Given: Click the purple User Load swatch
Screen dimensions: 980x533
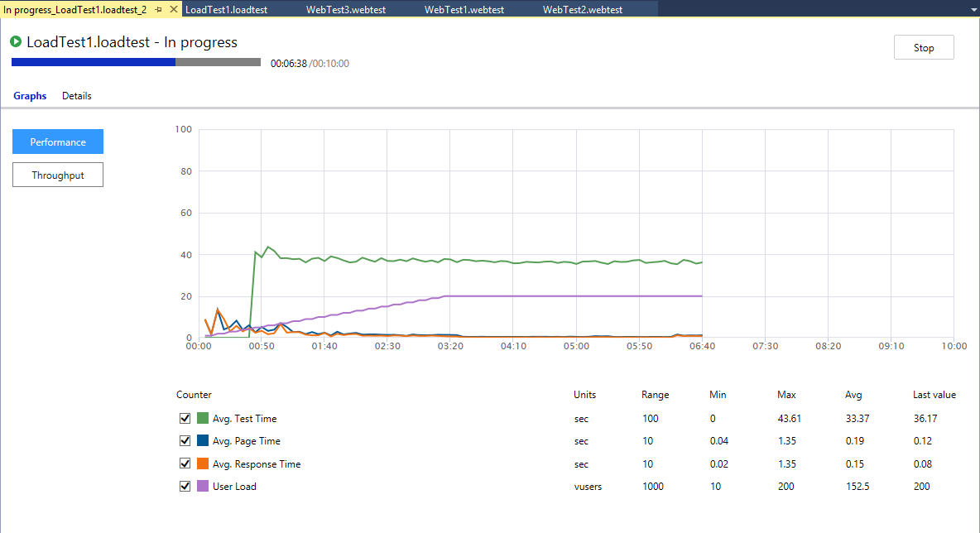Looking at the screenshot, I should click(203, 487).
